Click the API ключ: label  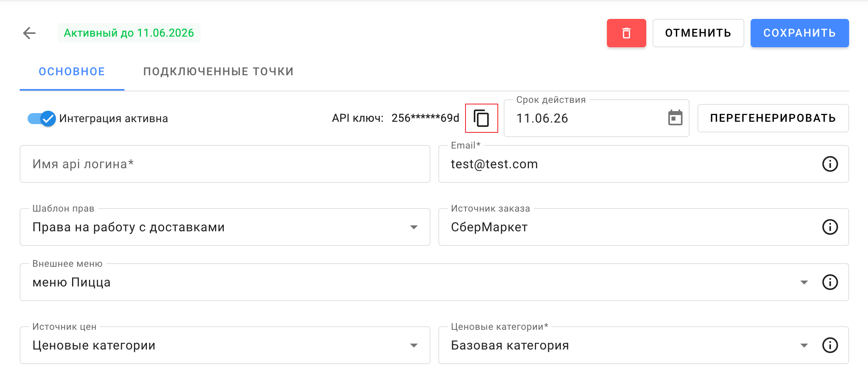pos(358,118)
